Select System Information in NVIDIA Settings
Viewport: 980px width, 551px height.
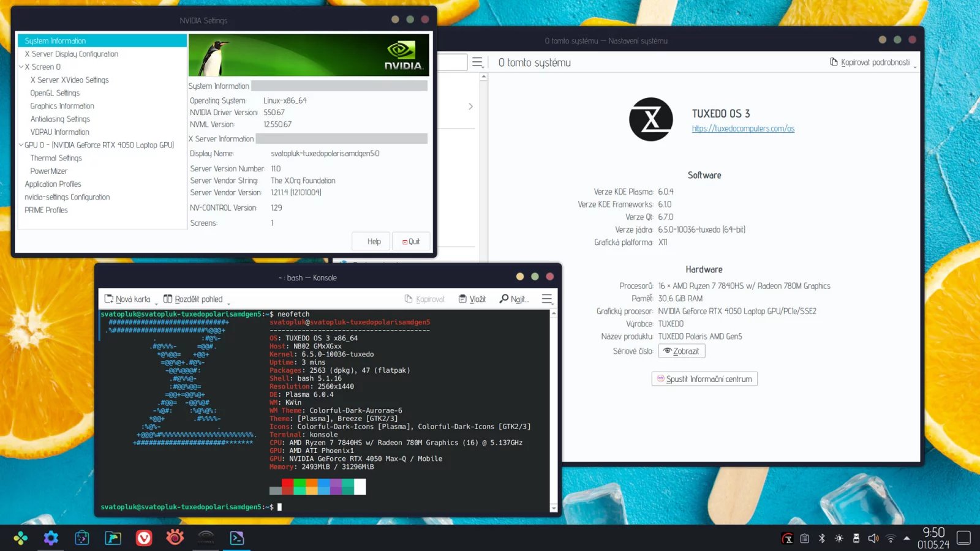[102, 41]
